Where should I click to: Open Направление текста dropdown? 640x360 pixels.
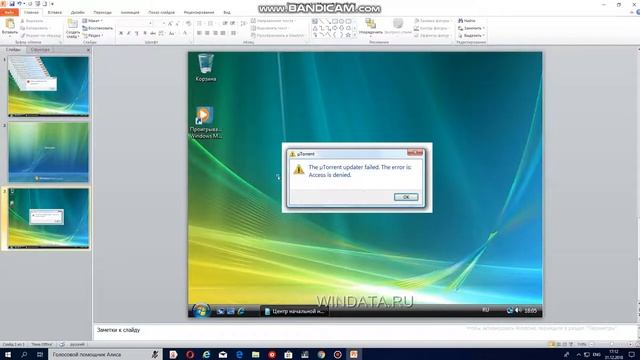pyautogui.click(x=273, y=21)
